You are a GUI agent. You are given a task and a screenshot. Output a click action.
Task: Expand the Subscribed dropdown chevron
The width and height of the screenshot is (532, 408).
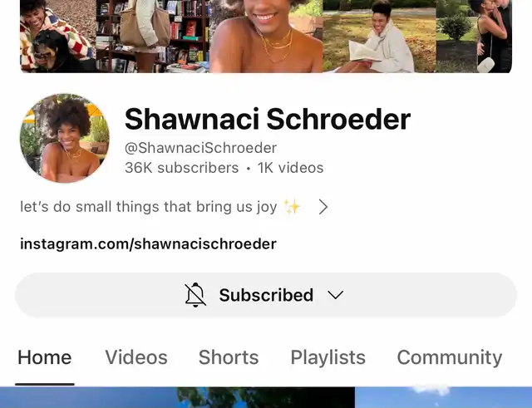pos(336,295)
